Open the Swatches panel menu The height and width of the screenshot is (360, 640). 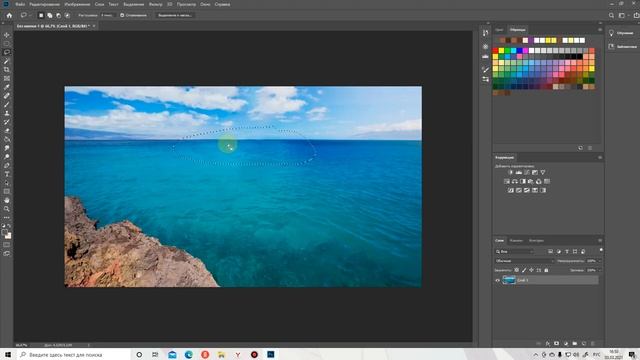coord(600,30)
